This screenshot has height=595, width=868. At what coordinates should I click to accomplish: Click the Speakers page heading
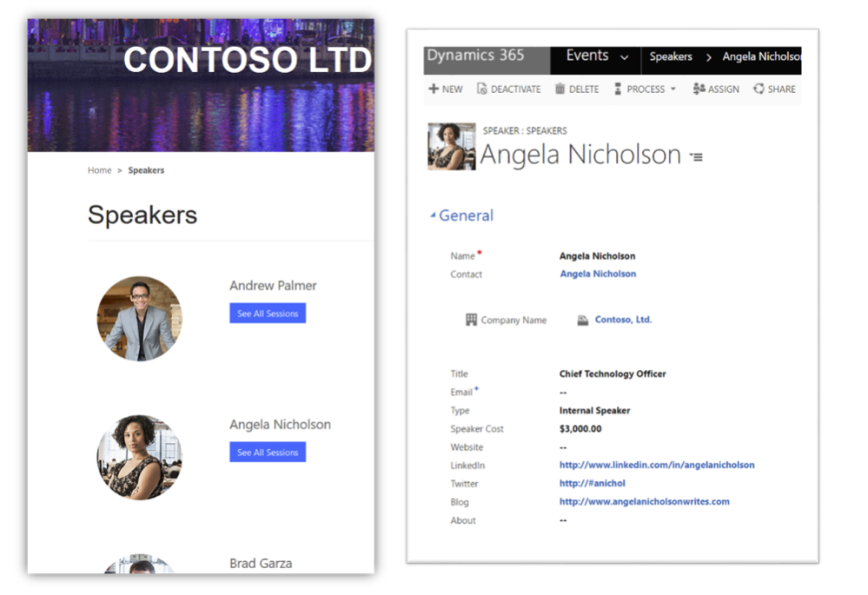tap(142, 215)
